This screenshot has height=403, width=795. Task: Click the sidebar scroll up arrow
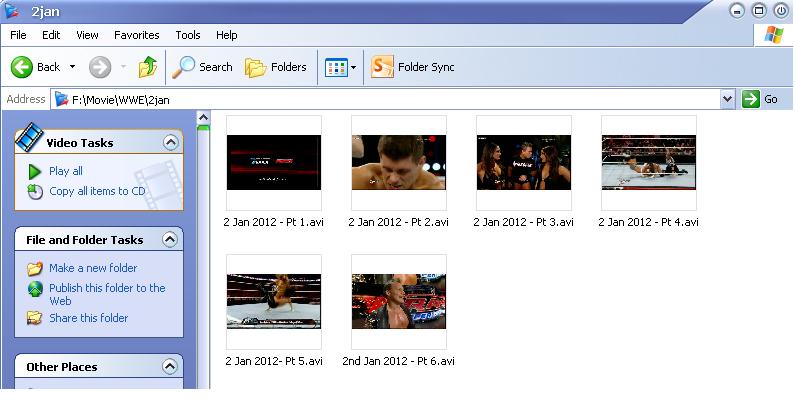pyautogui.click(x=203, y=118)
